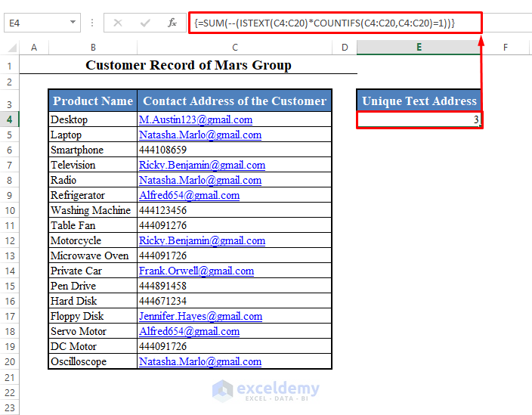This screenshot has height=415, width=532.
Task: Select column B header
Action: click(93, 48)
